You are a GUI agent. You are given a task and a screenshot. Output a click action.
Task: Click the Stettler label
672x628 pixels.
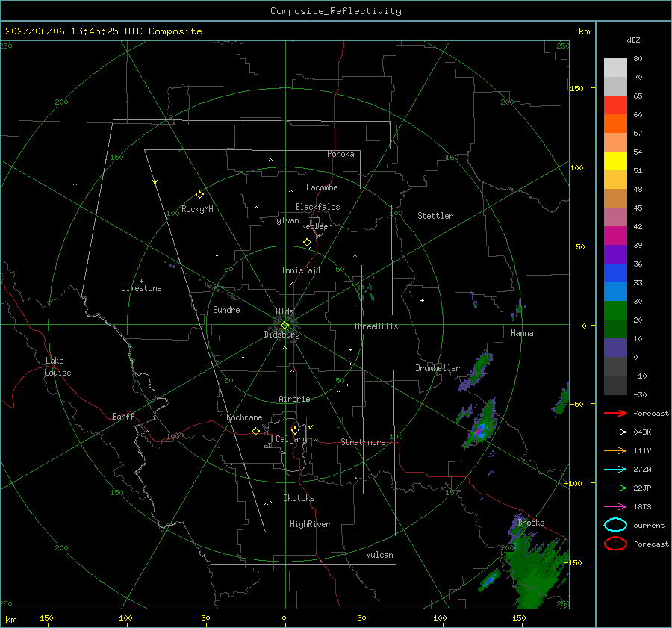point(435,216)
